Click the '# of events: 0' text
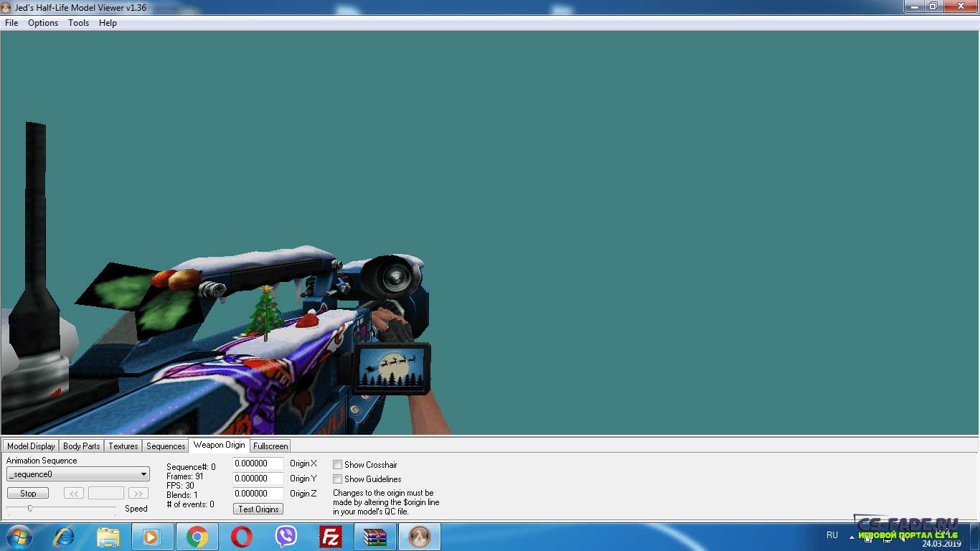 (190, 504)
